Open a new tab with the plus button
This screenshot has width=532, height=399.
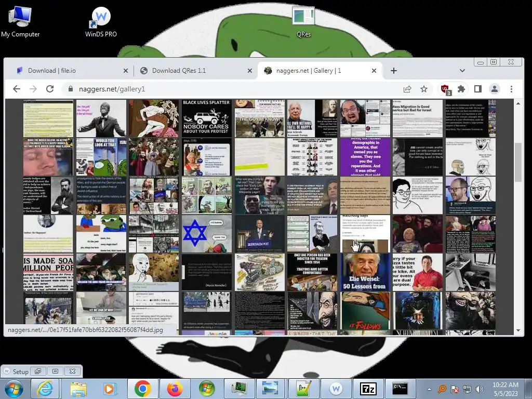(394, 71)
